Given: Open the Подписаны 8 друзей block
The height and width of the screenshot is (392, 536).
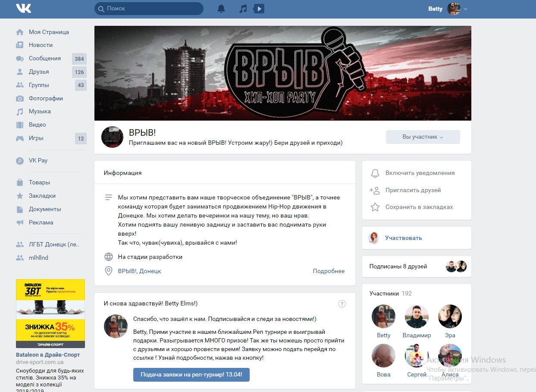Looking at the screenshot, I should pos(417,266).
